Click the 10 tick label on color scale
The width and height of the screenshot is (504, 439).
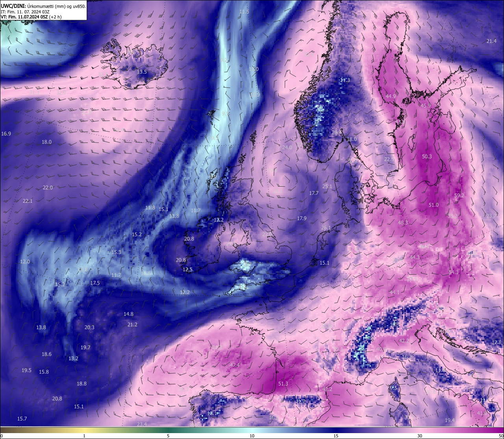pyautogui.click(x=252, y=436)
